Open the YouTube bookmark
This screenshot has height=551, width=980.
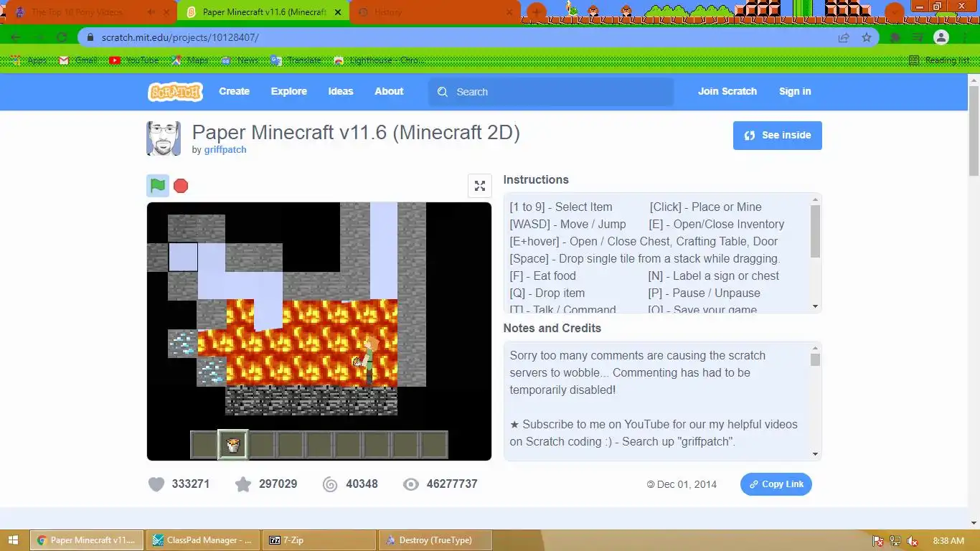(134, 60)
